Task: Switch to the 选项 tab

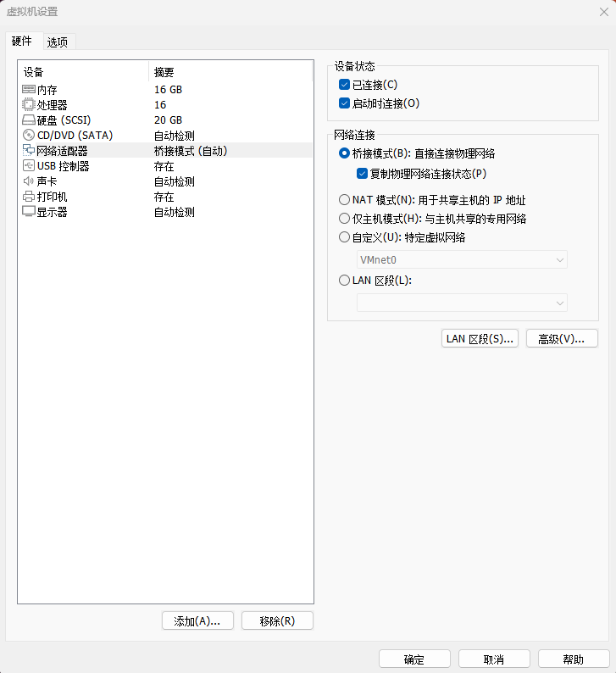Action: coord(58,42)
